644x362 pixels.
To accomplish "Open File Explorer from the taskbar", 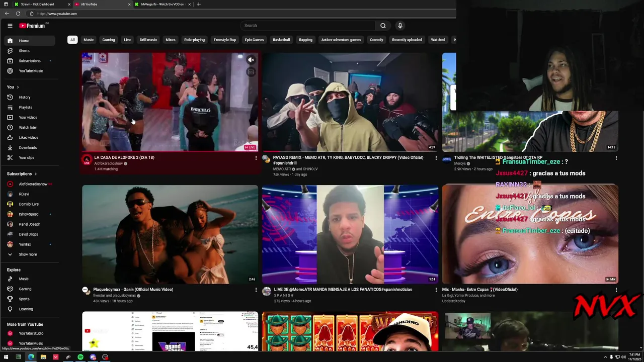I will (43, 357).
